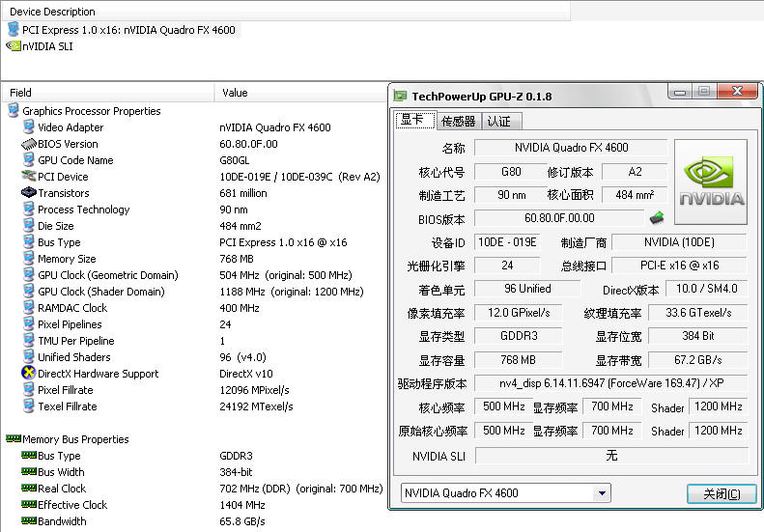Viewport: 764px width, 532px height.
Task: Click the Pixel Fillrate row label
Action: (x=66, y=390)
